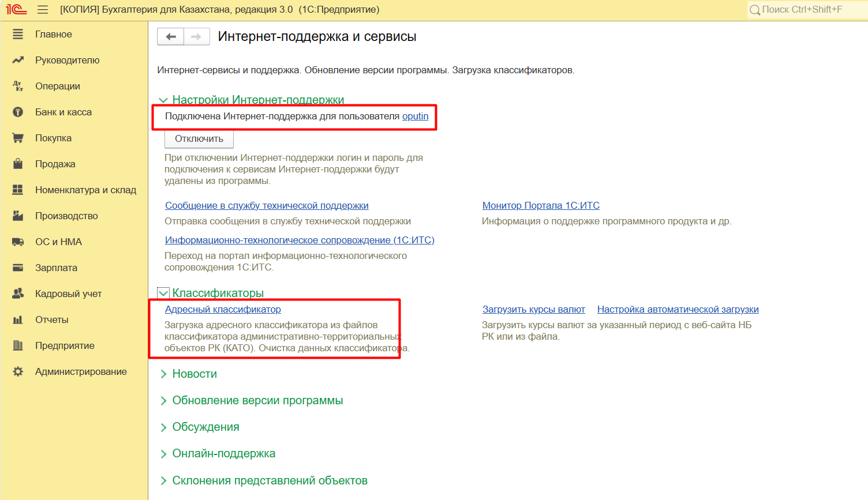Collapse the Настройки Интернет-поддержки section
This screenshot has width=868, height=500.
tap(163, 100)
